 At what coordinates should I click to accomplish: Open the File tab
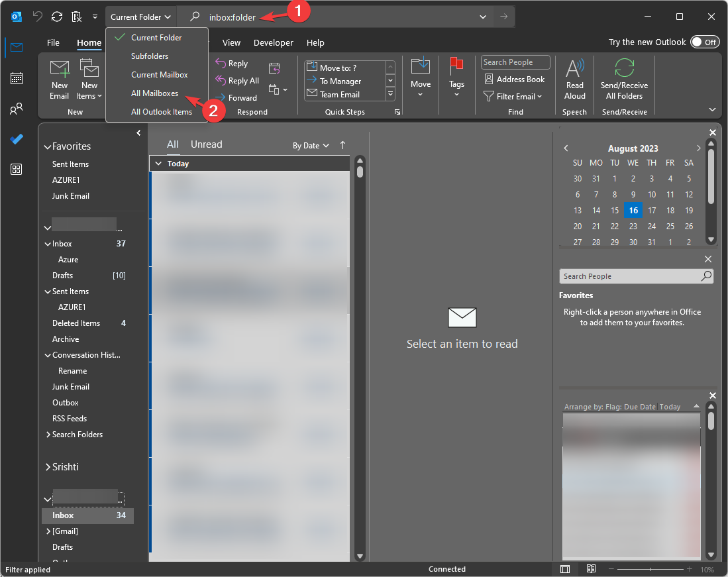pos(54,42)
